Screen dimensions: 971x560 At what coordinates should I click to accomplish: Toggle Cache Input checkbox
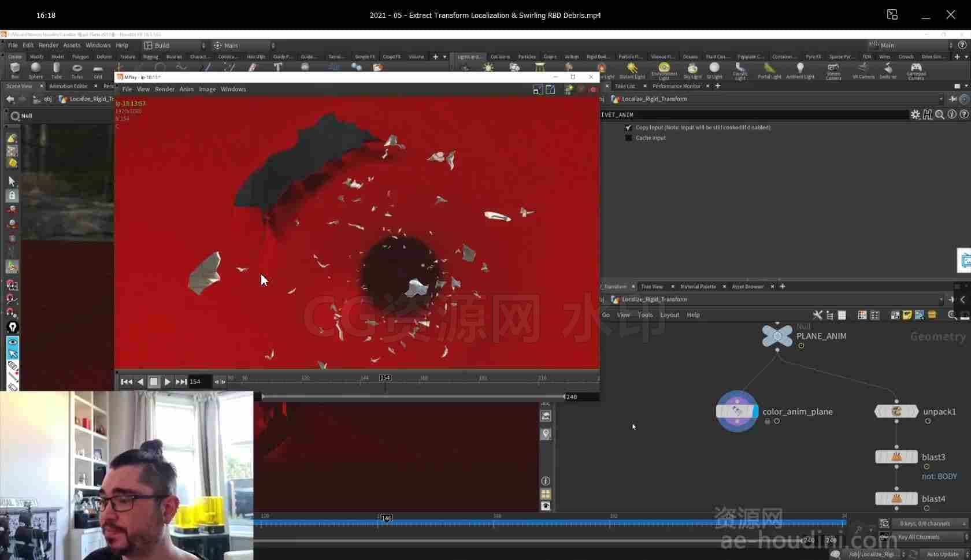[628, 138]
